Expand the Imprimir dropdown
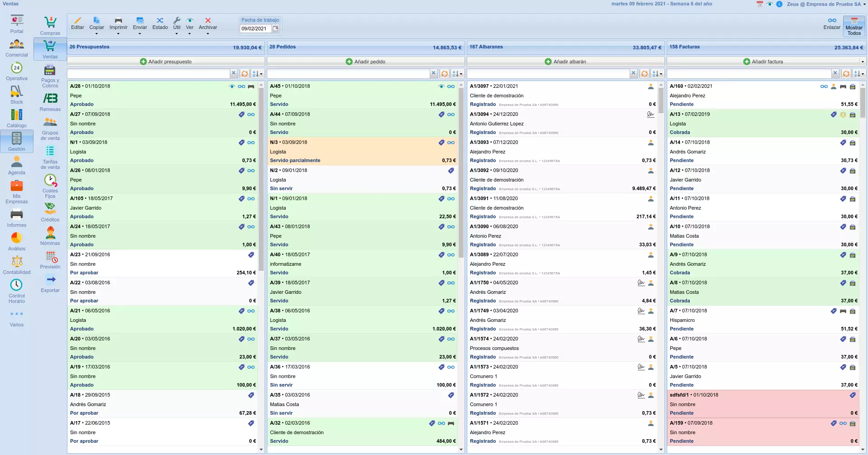868x455 pixels. (x=118, y=34)
